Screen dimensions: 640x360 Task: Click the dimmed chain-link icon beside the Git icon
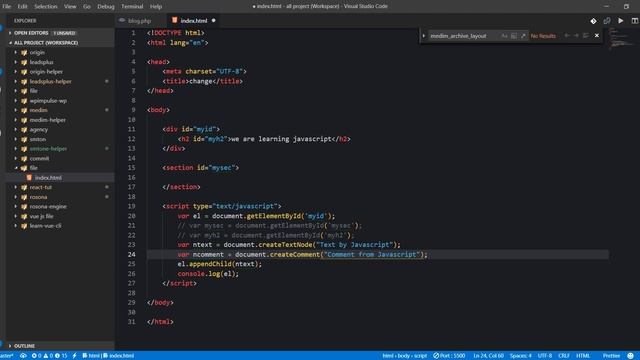607,21
